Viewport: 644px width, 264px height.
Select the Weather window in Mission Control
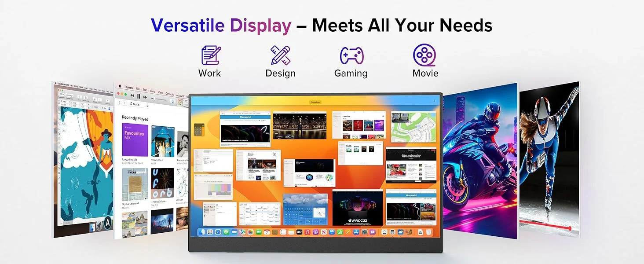305,209
